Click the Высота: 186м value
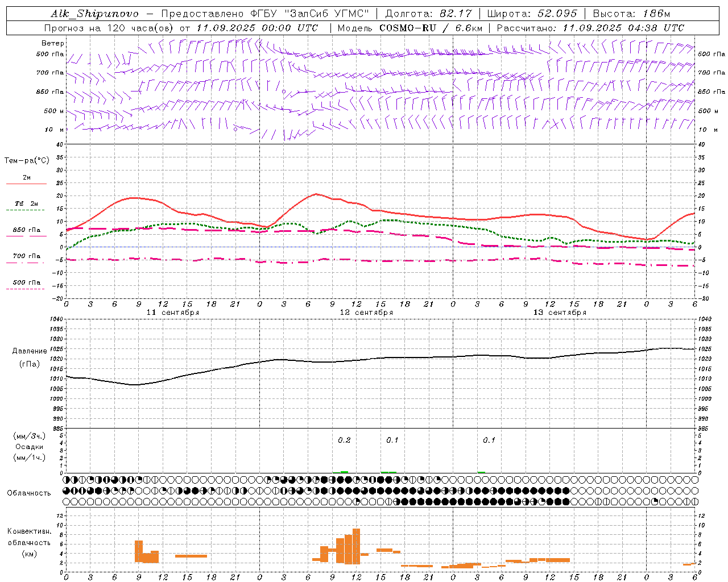 point(631,14)
